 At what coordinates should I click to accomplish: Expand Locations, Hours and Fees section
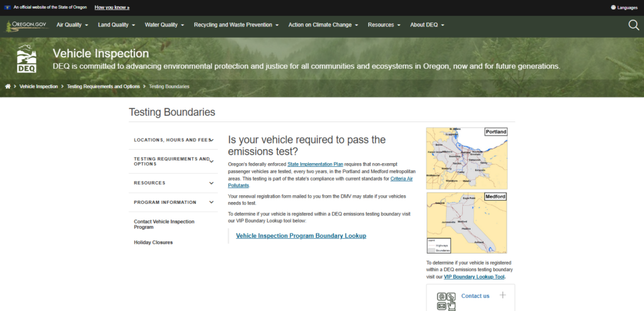pos(212,140)
